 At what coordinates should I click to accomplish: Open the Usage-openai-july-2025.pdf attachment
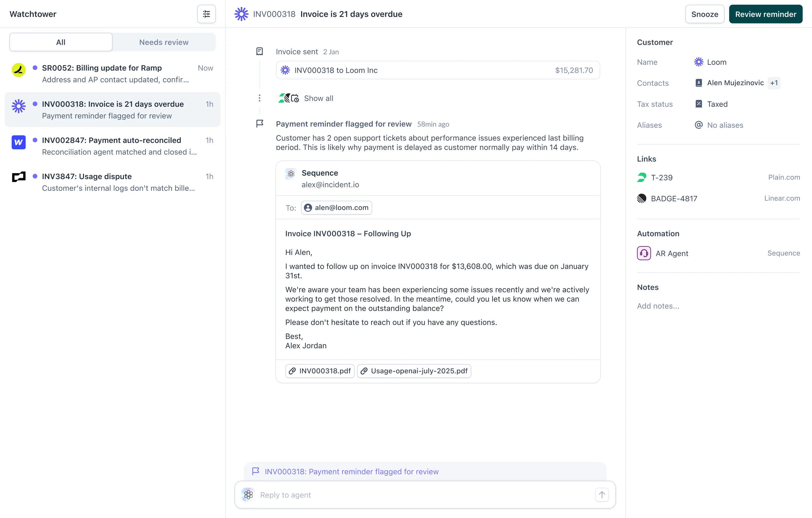coord(414,371)
